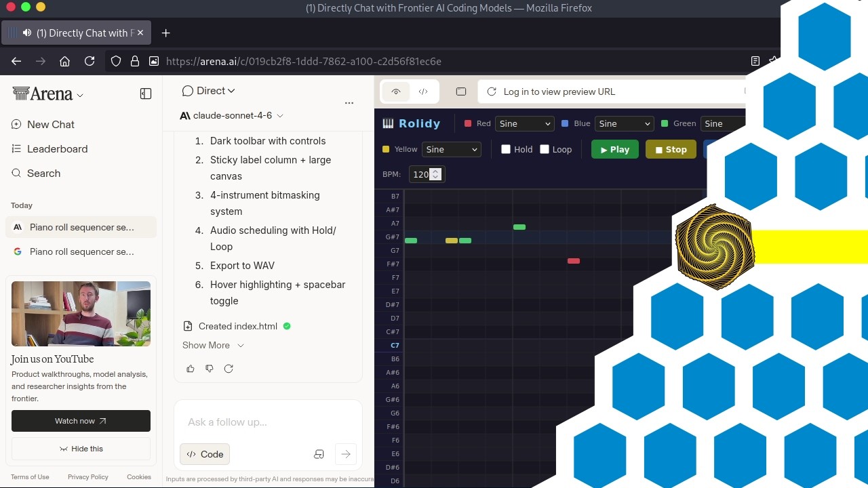Click the New Chat plus icon
The image size is (868, 488).
16,125
